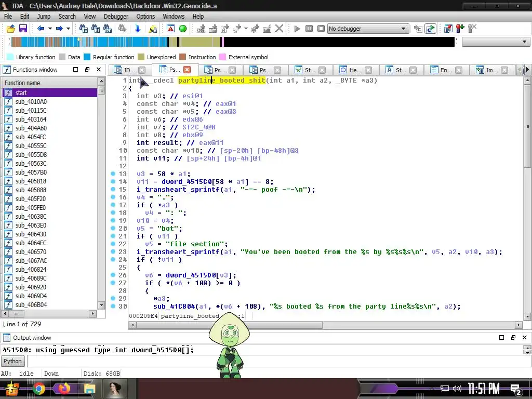Click the binoculars Search immediate value icon
532x399 pixels.
[x=83, y=29]
